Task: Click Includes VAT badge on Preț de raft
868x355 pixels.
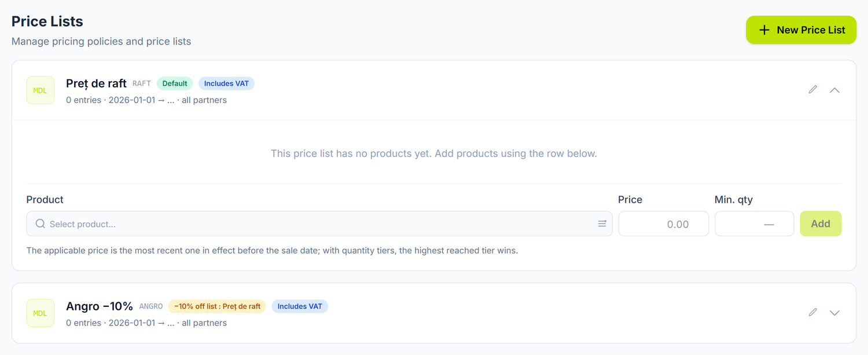Action: [x=226, y=83]
